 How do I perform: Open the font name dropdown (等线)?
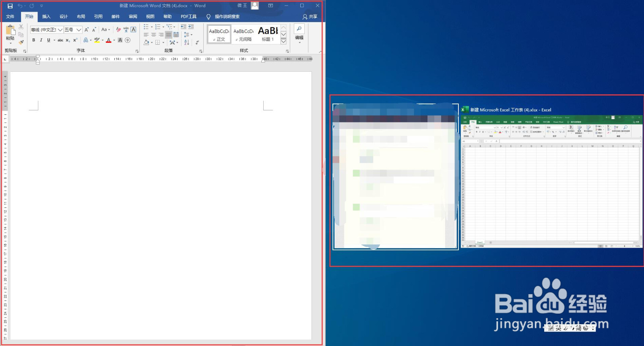tap(60, 30)
